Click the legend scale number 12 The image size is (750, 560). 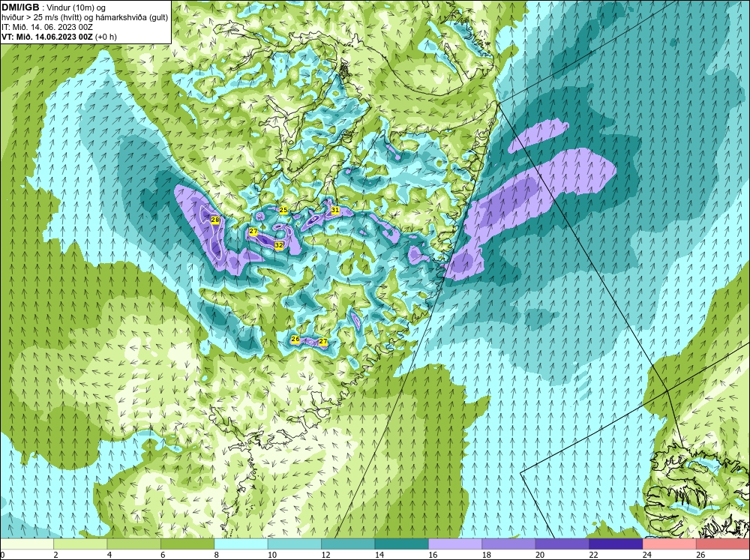tap(325, 555)
